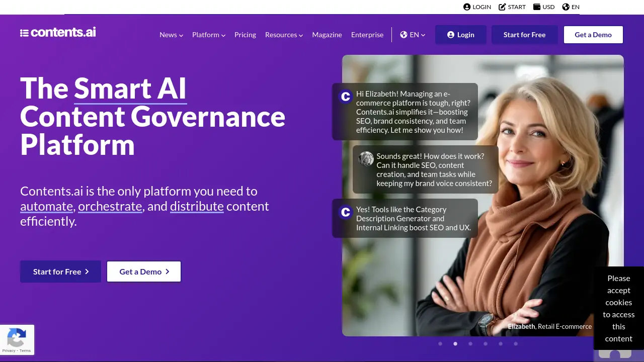Click the user icon in the Login button
644x362 pixels.
click(451, 35)
